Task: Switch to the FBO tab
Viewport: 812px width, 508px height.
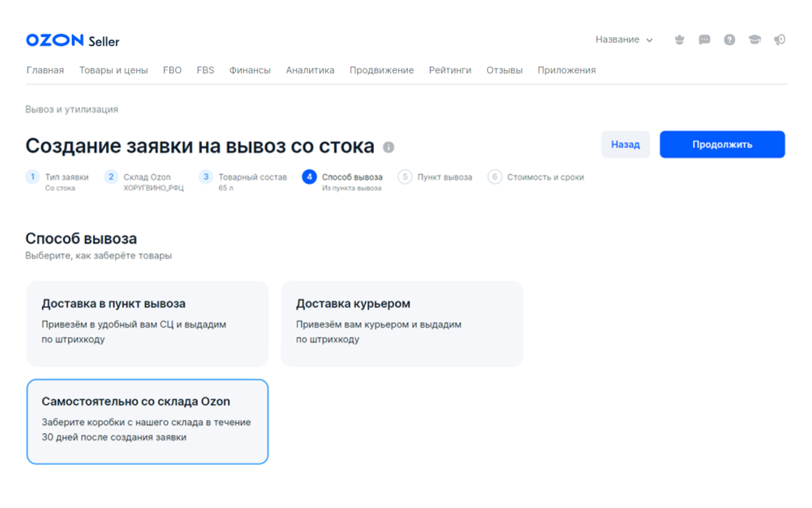Action: (x=172, y=70)
